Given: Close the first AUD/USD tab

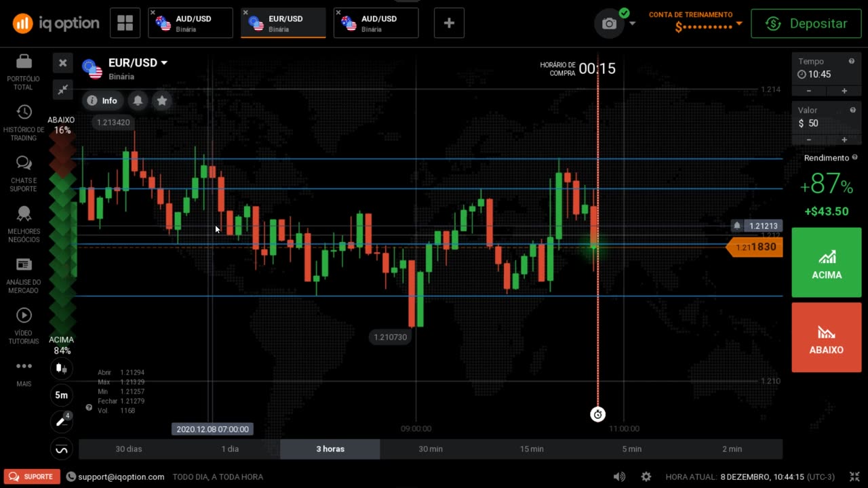Looking at the screenshot, I should click(153, 12).
